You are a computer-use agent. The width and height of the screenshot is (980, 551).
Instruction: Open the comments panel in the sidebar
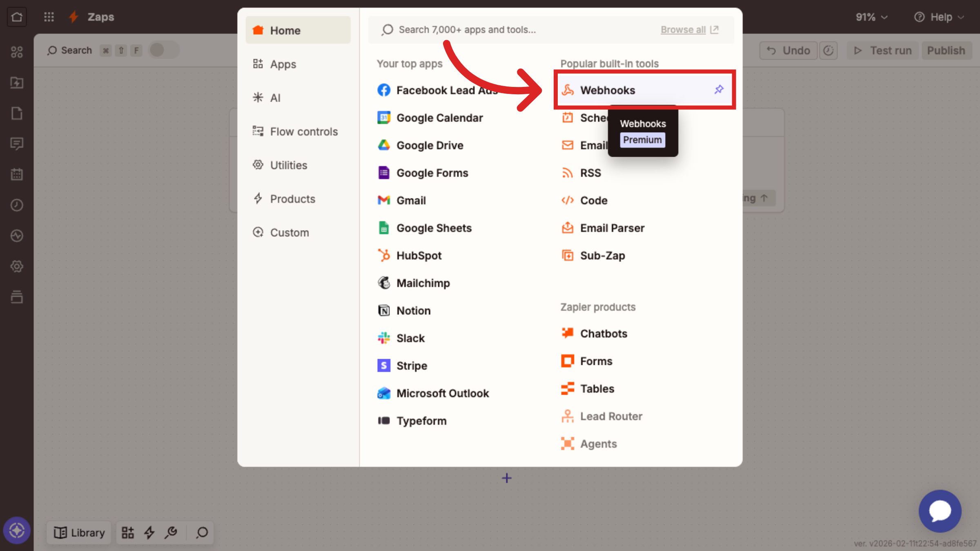point(17,144)
